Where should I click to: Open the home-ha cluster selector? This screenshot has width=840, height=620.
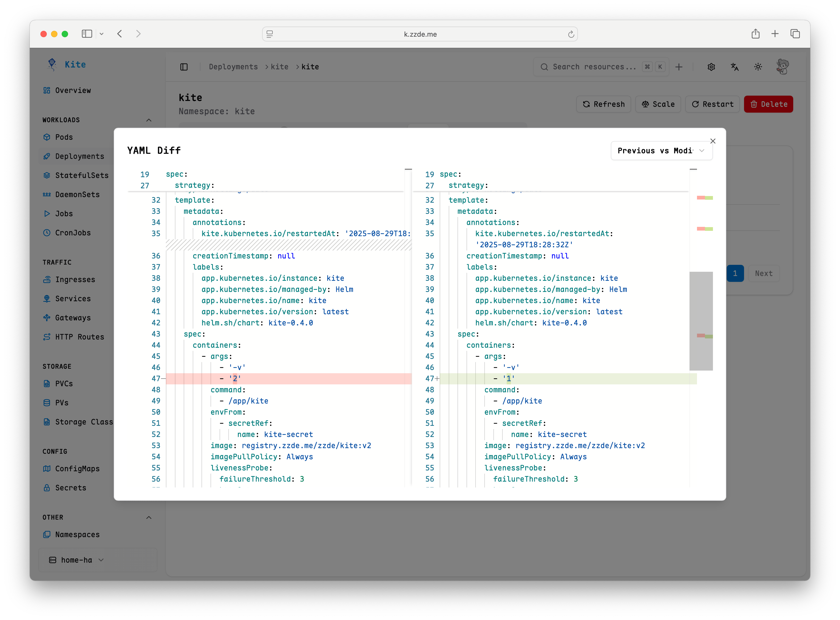tap(77, 560)
